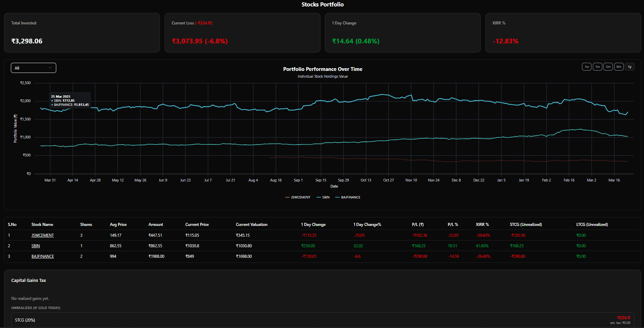Image resolution: width=644 pixels, height=328 pixels.
Task: Switch chart to 1m time range
Action: (x=597, y=67)
